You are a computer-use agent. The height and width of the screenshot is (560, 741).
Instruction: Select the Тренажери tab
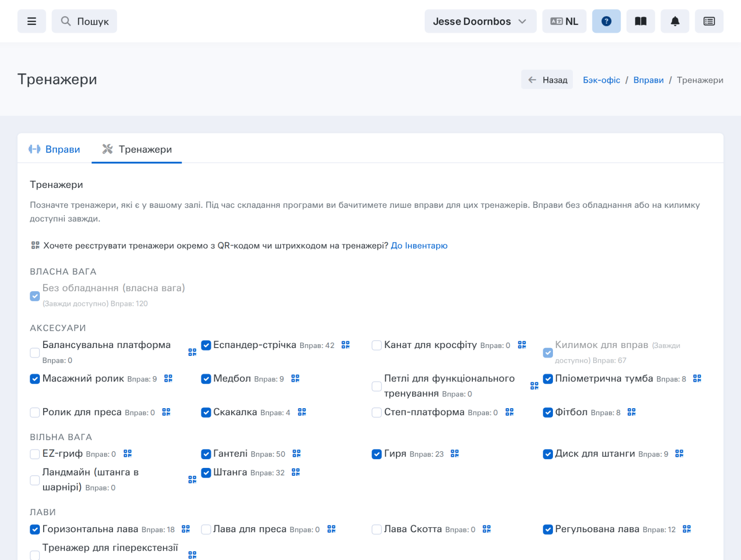tap(137, 149)
